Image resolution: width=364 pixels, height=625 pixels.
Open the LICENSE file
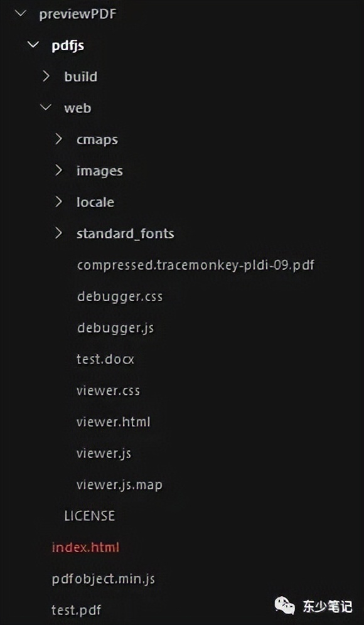[89, 516]
